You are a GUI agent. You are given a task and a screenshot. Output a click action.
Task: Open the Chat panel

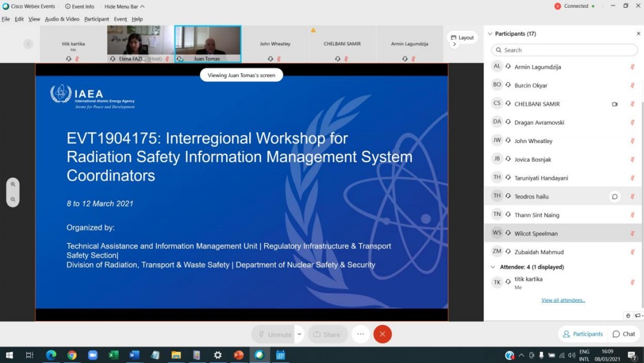click(x=624, y=334)
